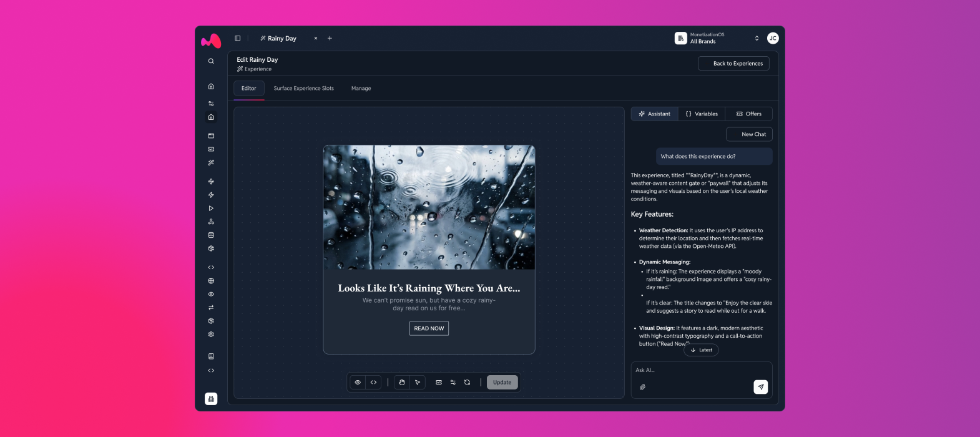Start a New Chat
The height and width of the screenshot is (437, 980).
[749, 134]
